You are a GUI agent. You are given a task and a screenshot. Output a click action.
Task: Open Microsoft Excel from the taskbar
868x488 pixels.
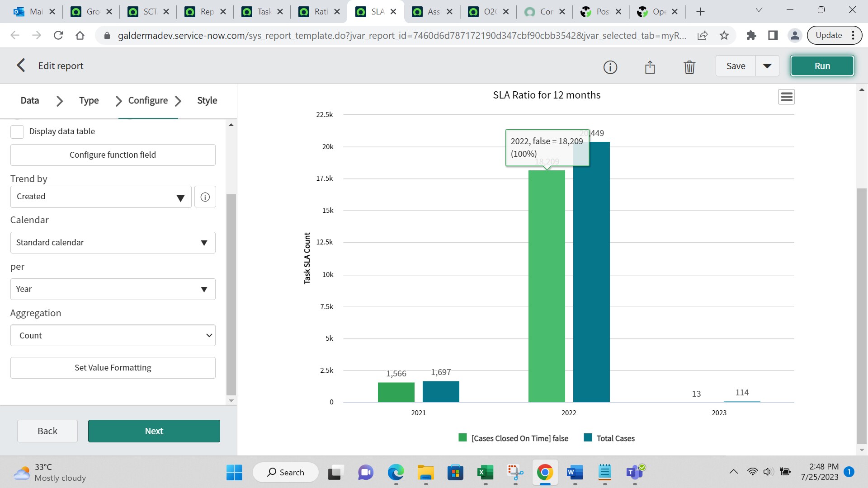(485, 473)
